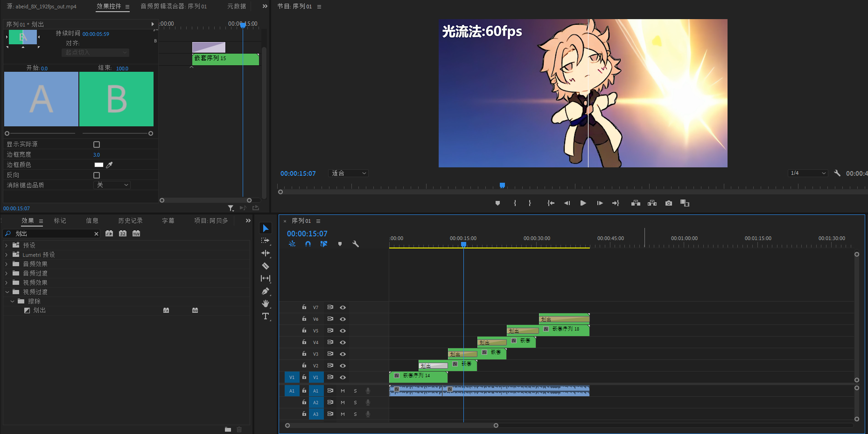Open 消除锯齿品质 dropdown
The height and width of the screenshot is (434, 868).
(112, 185)
